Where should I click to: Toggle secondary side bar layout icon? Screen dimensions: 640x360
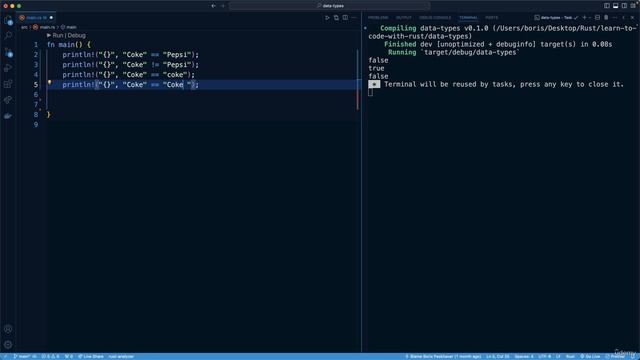[x=624, y=6]
